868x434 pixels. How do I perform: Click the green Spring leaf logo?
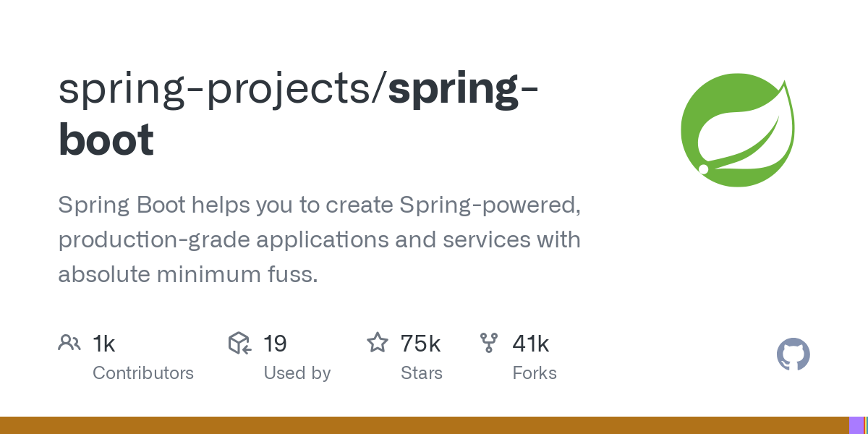(x=738, y=130)
